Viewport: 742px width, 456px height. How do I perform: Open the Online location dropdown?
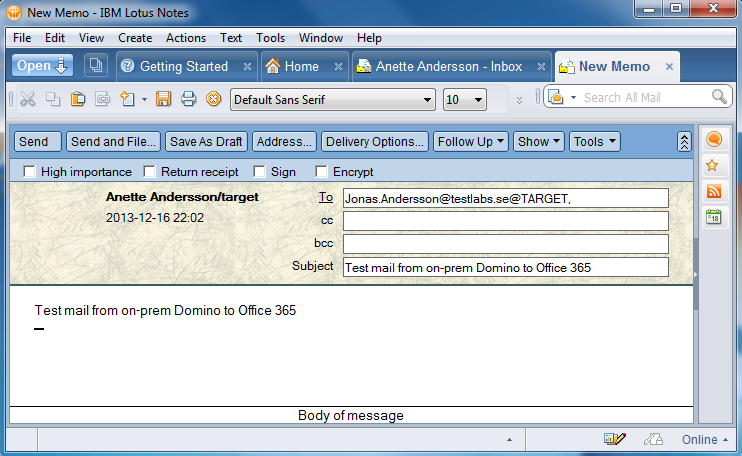click(x=704, y=439)
